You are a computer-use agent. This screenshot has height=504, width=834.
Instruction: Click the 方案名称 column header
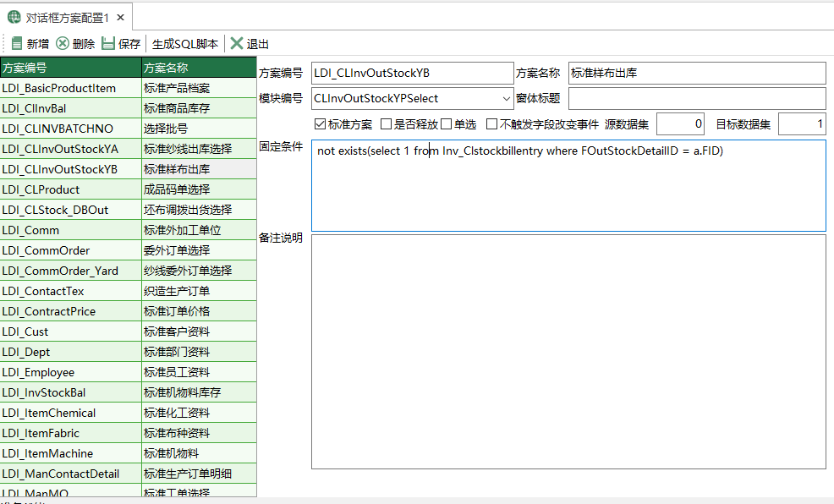[199, 68]
